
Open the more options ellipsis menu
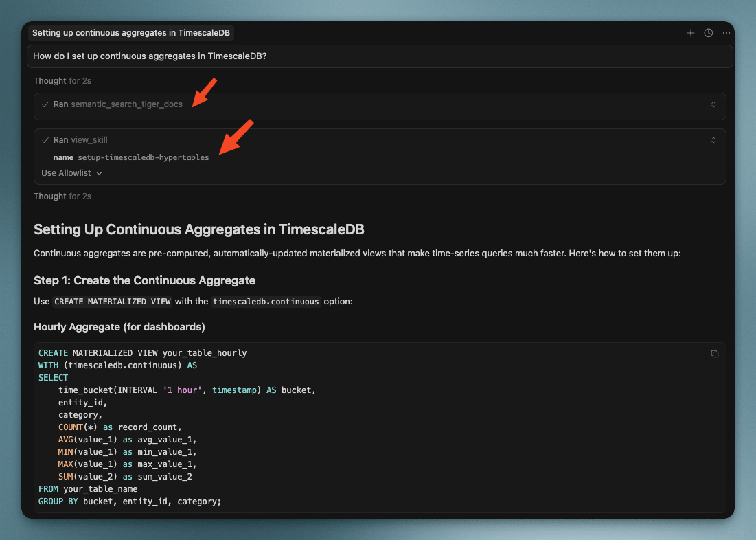point(726,33)
